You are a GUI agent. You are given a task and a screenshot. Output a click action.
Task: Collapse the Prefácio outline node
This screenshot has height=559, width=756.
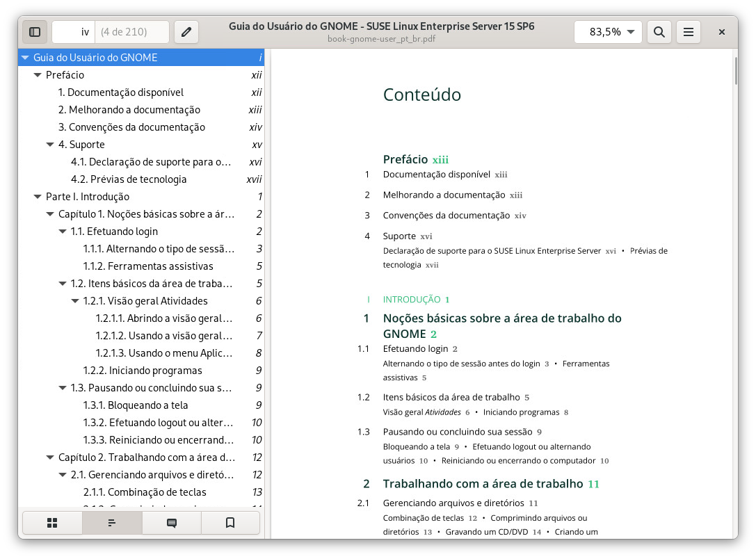click(x=38, y=75)
